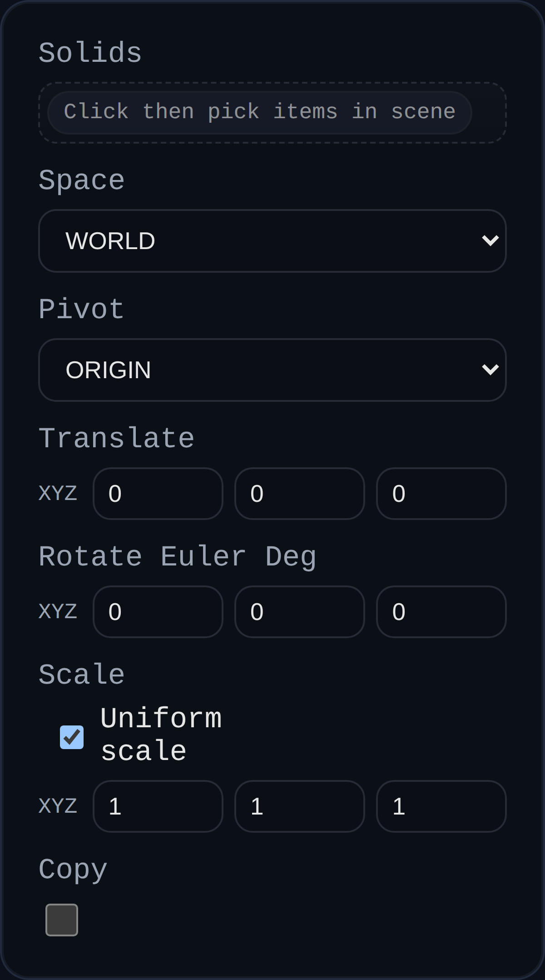
Task: Select the Translate Y input field
Action: click(x=299, y=494)
